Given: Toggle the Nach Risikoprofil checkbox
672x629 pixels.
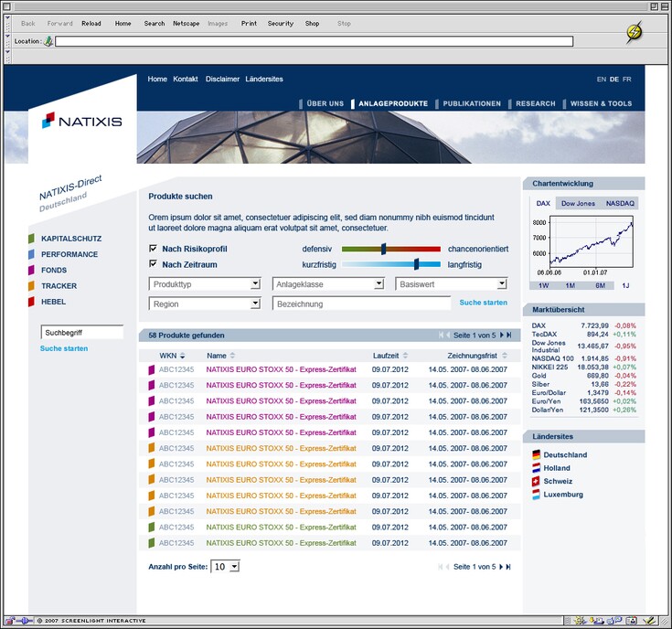Looking at the screenshot, I should (x=153, y=248).
